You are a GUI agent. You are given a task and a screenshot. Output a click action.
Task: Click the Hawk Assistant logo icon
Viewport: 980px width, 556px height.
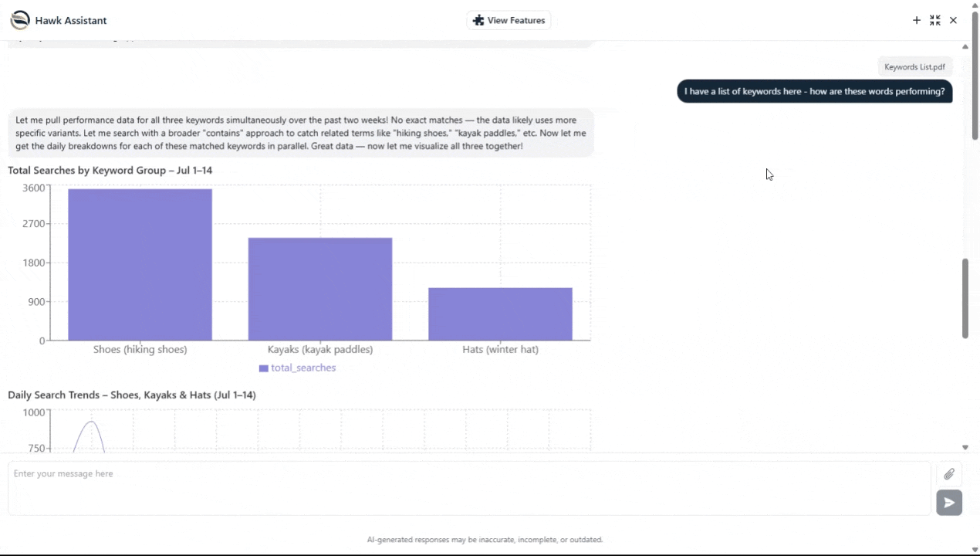click(19, 20)
